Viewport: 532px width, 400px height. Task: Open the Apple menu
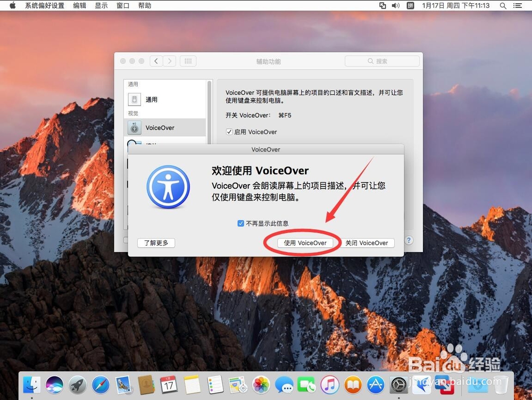12,5
